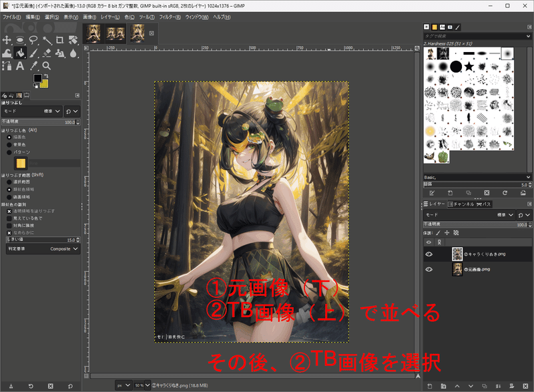
Task: Click the lower layer down-arrow icon
Action: point(471,386)
